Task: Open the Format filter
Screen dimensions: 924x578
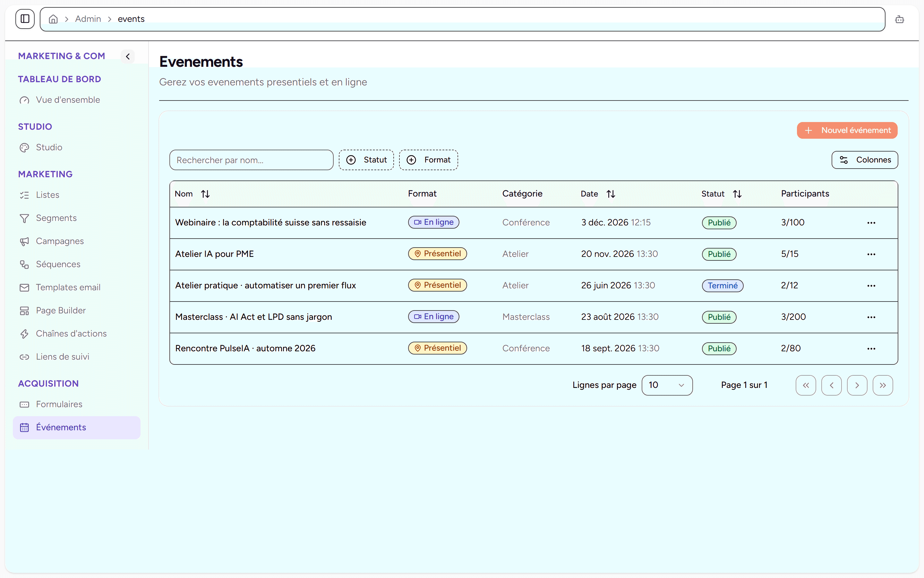Action: (x=428, y=160)
